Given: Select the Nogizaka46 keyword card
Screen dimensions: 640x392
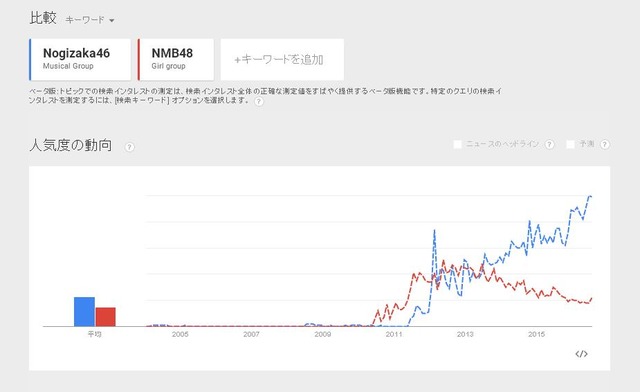Looking at the screenshot, I should (x=80, y=60).
